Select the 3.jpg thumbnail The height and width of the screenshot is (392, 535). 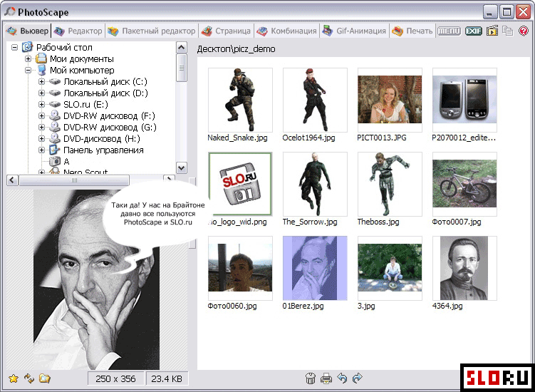point(390,268)
